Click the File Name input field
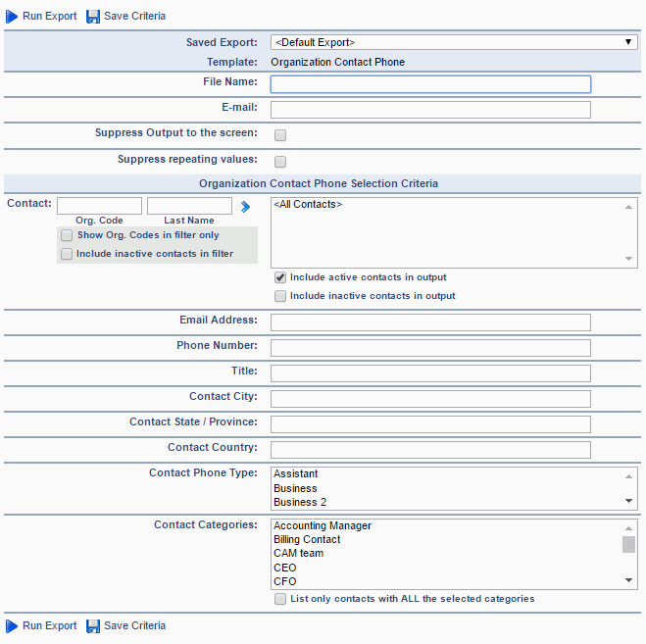 (430, 84)
